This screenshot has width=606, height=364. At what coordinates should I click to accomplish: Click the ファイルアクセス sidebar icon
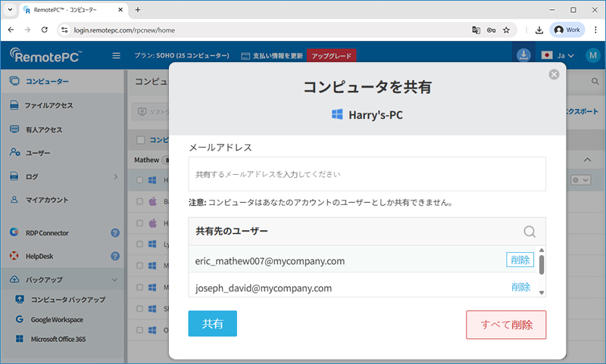[14, 105]
